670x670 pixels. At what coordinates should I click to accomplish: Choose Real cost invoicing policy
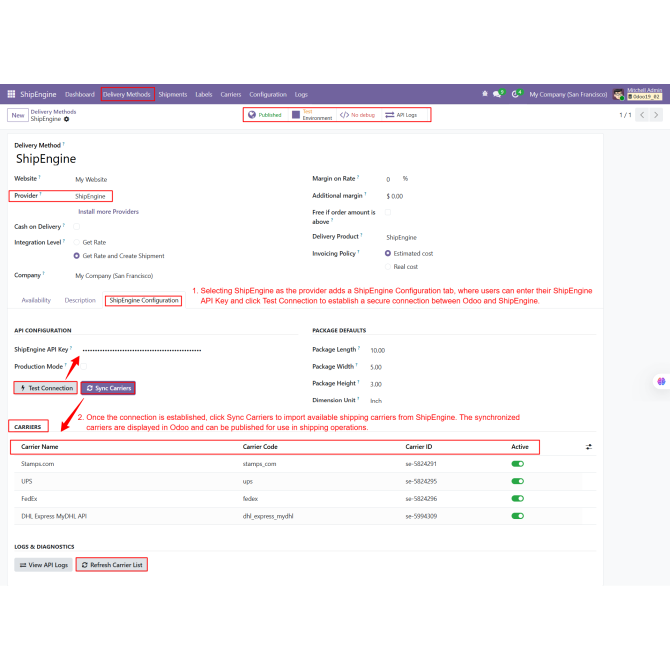coord(388,267)
